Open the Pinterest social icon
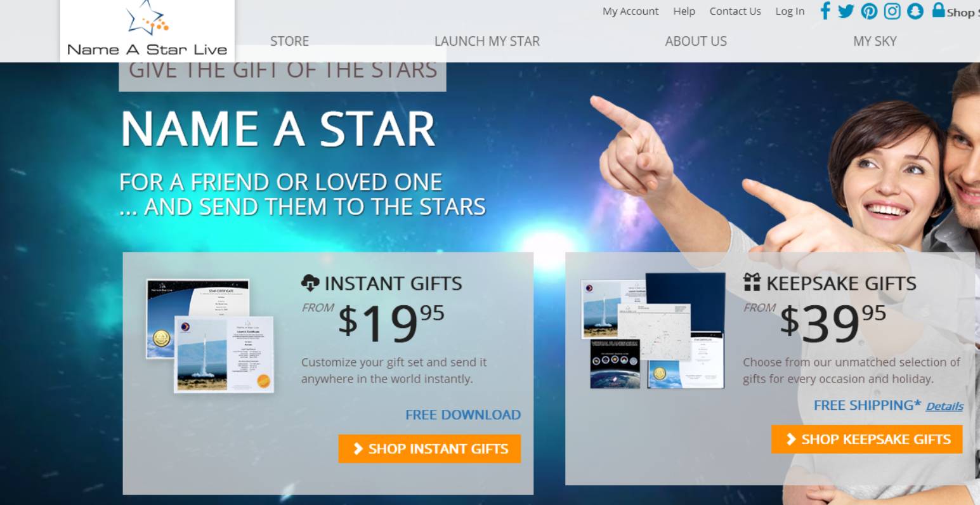The width and height of the screenshot is (980, 505). (869, 11)
